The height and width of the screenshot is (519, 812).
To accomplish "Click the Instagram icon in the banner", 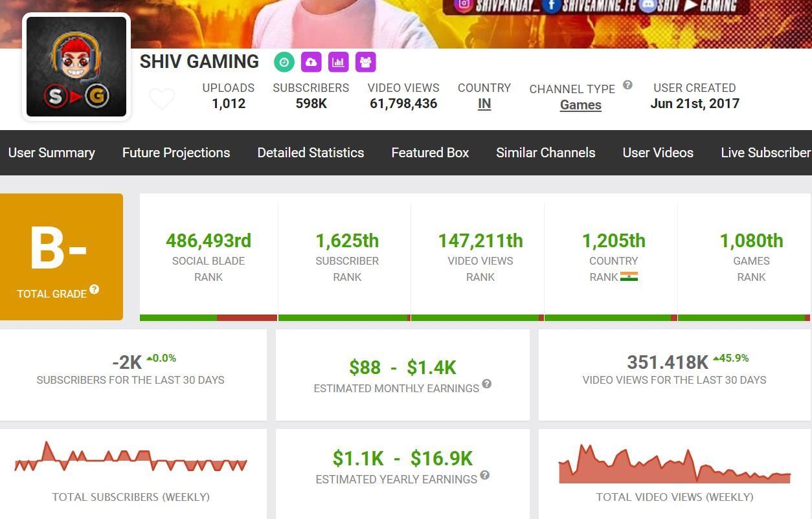I will click(462, 6).
